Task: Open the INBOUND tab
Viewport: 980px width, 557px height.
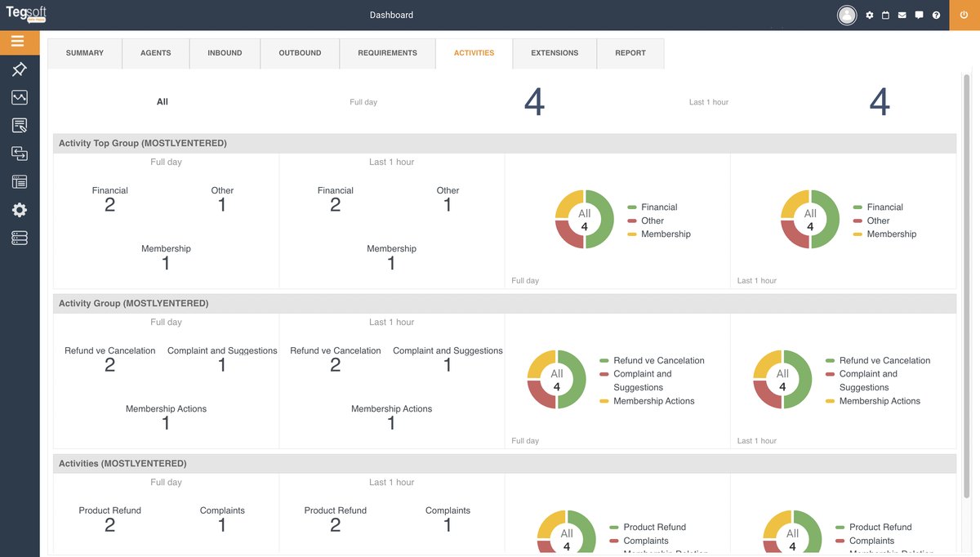Action: (225, 53)
